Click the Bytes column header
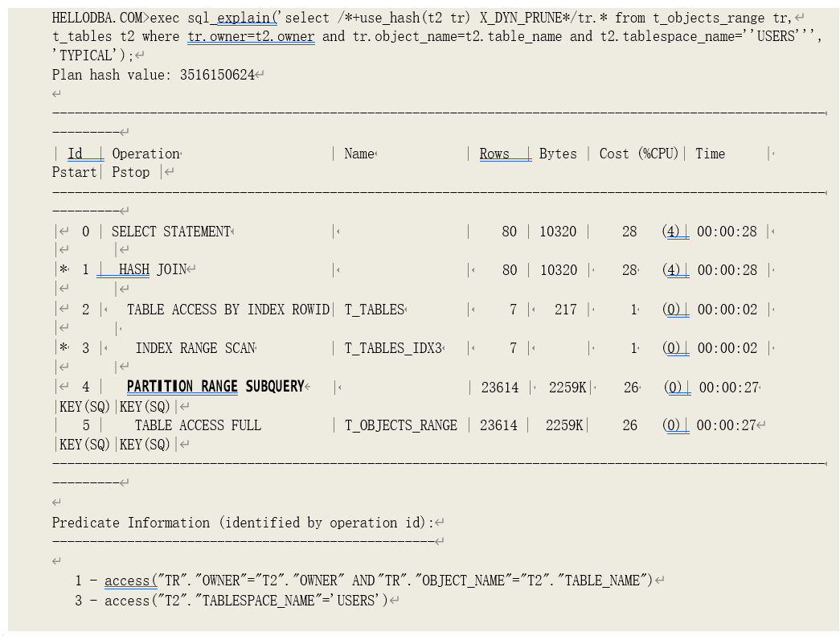 (x=558, y=154)
